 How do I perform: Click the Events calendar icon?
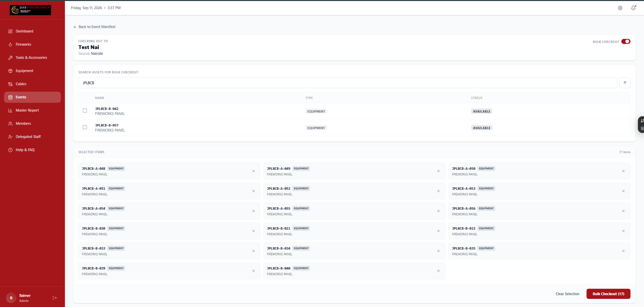(x=10, y=97)
